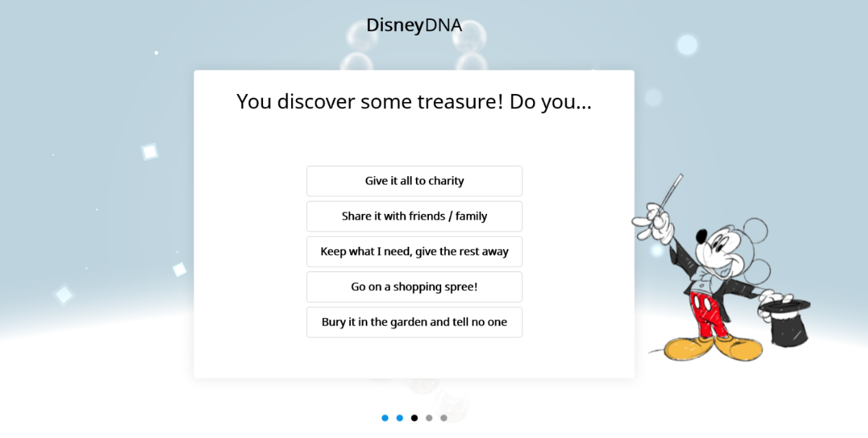This screenshot has height=438, width=868.
Task: Click the large glowing bubble beside the logo
Action: [687, 45]
